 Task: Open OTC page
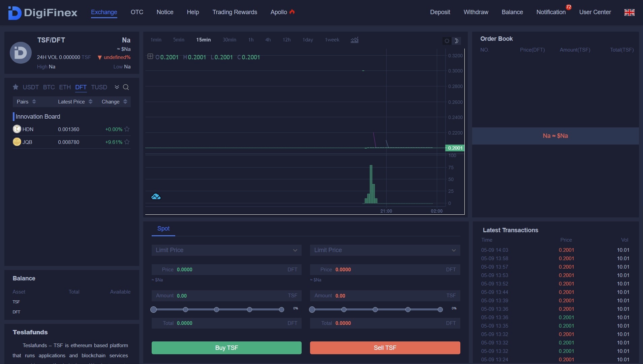tap(137, 12)
